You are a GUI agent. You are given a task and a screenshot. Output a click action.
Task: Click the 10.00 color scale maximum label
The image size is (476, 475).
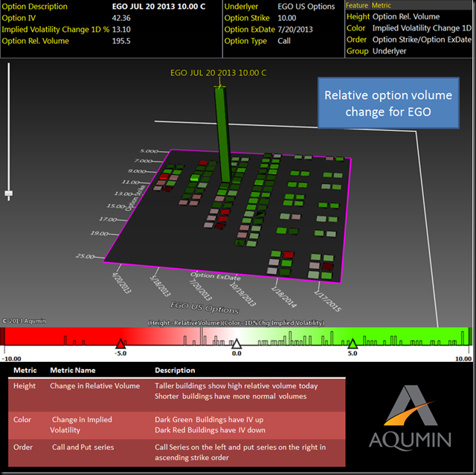(463, 359)
